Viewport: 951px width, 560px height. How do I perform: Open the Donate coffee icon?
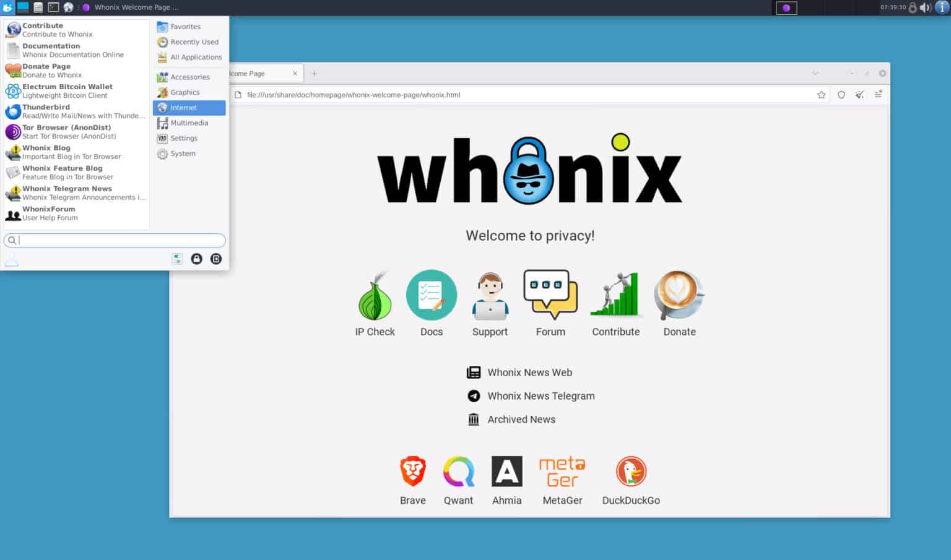coord(679,295)
